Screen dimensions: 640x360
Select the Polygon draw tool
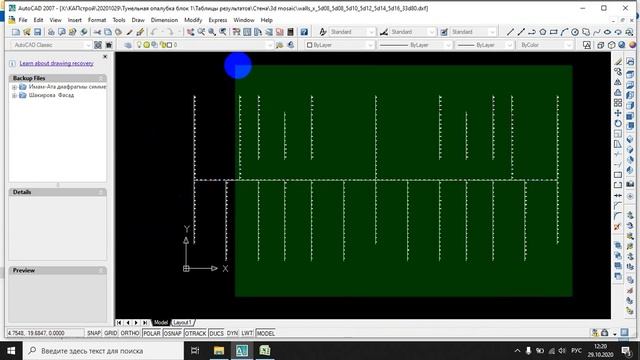click(543, 32)
